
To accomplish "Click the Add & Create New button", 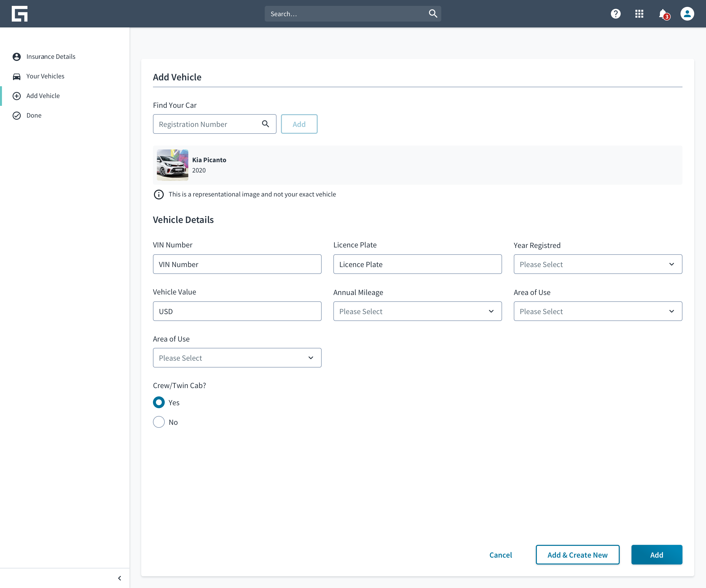I will click(x=577, y=555).
